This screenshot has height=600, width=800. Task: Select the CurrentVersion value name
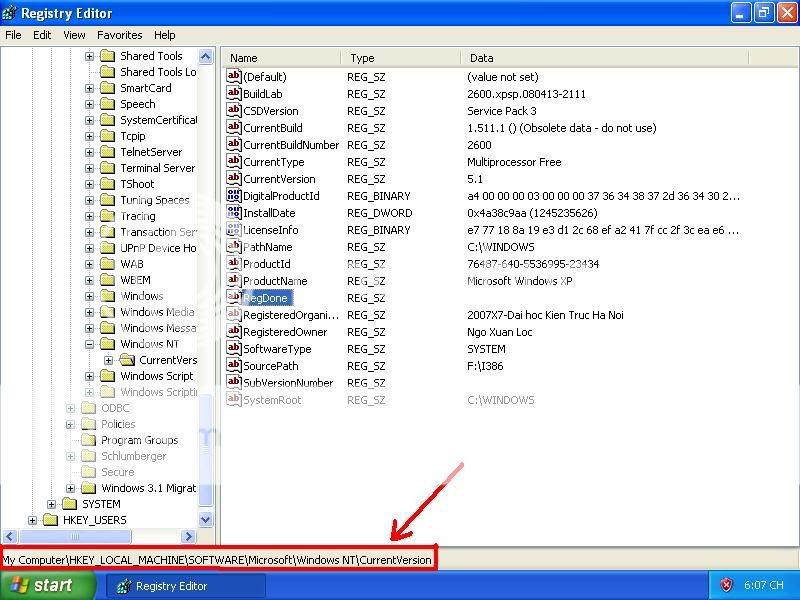[279, 179]
